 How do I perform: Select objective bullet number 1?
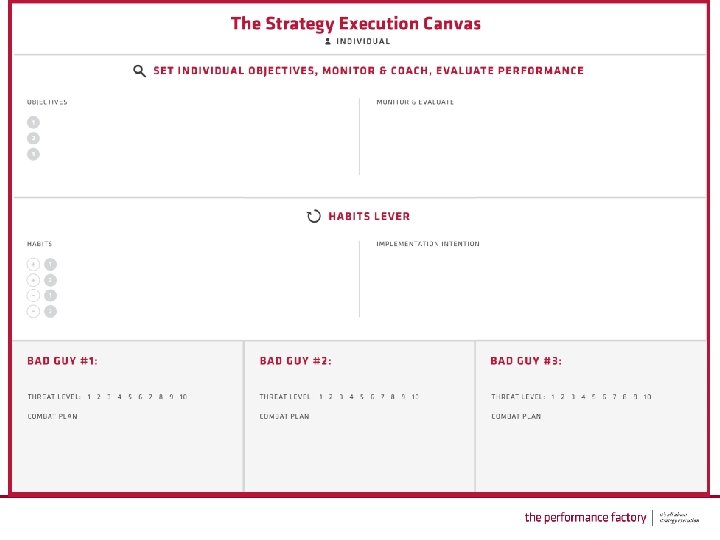(x=33, y=122)
